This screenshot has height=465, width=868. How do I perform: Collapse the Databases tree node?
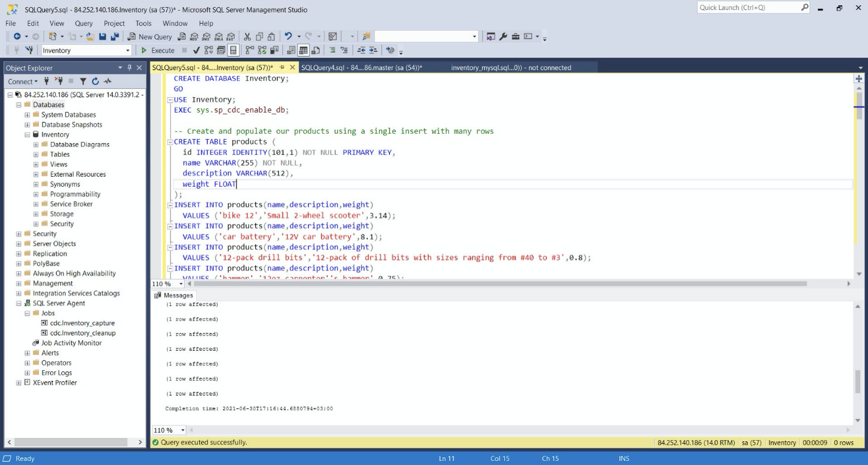click(19, 105)
